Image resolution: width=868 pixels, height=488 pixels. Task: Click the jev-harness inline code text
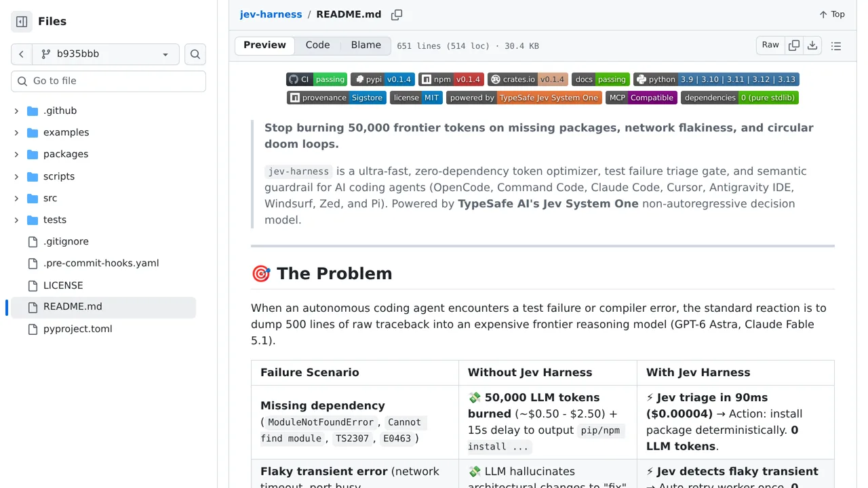[x=298, y=171]
